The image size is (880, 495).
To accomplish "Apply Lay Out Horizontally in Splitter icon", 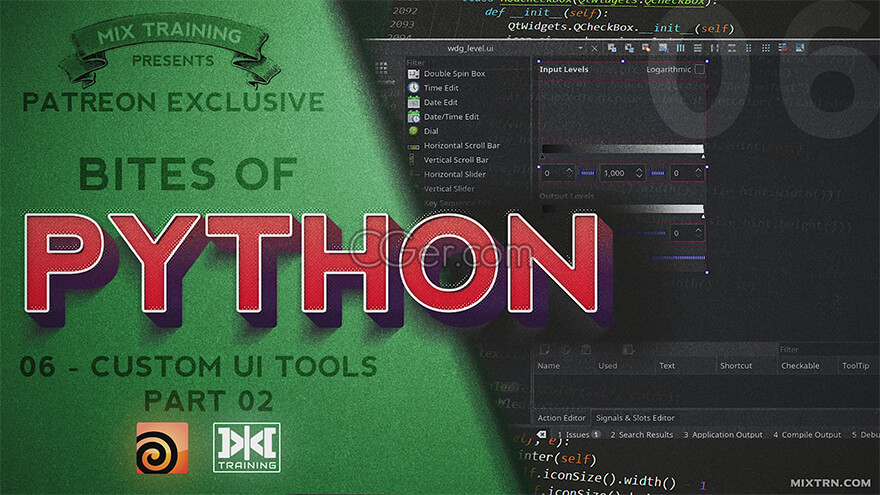I will pyautogui.click(x=714, y=48).
